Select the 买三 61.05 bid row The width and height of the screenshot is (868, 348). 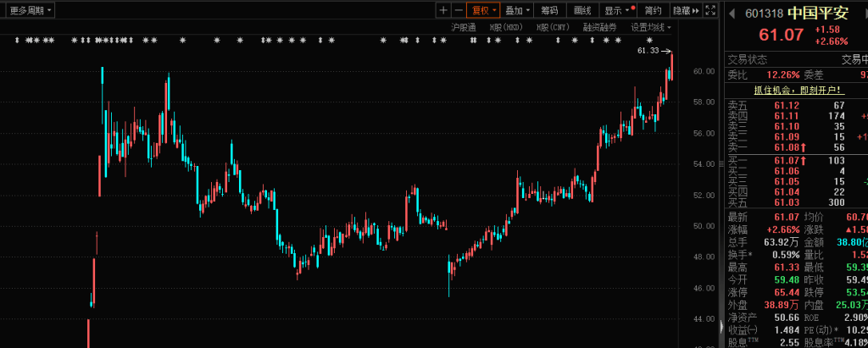796,181
